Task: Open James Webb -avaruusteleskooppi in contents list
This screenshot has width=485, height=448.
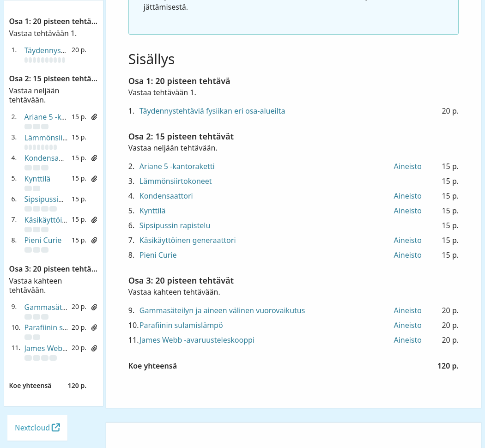Action: 197,340
